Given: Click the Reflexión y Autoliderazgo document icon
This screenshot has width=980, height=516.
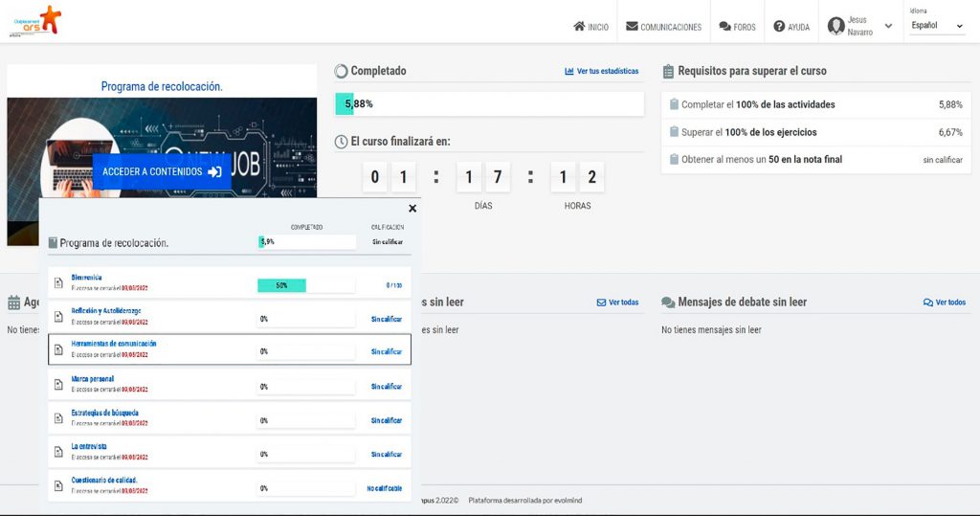Looking at the screenshot, I should [58, 317].
